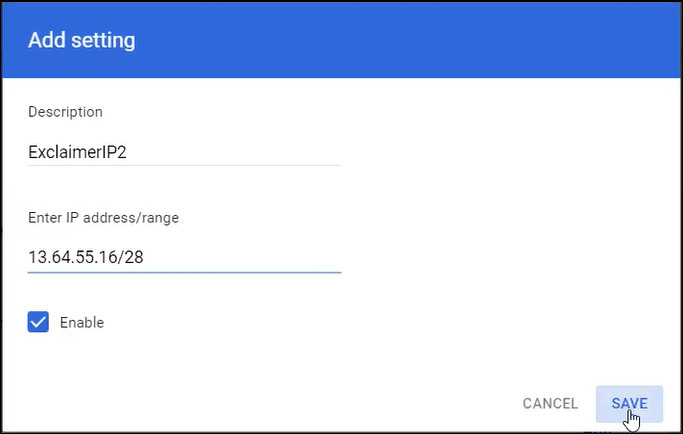Viewport: 683px width, 434px height.
Task: Click the empty area beside the Enable option
Action: (300, 322)
